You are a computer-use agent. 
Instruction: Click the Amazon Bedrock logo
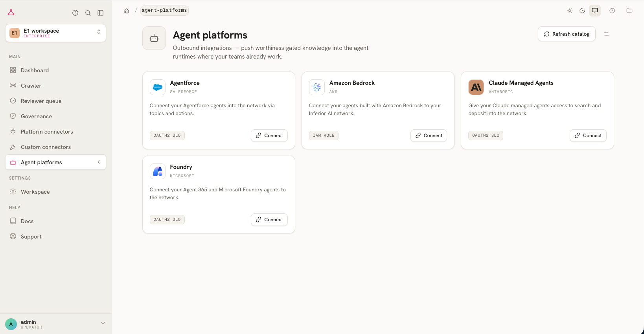317,87
